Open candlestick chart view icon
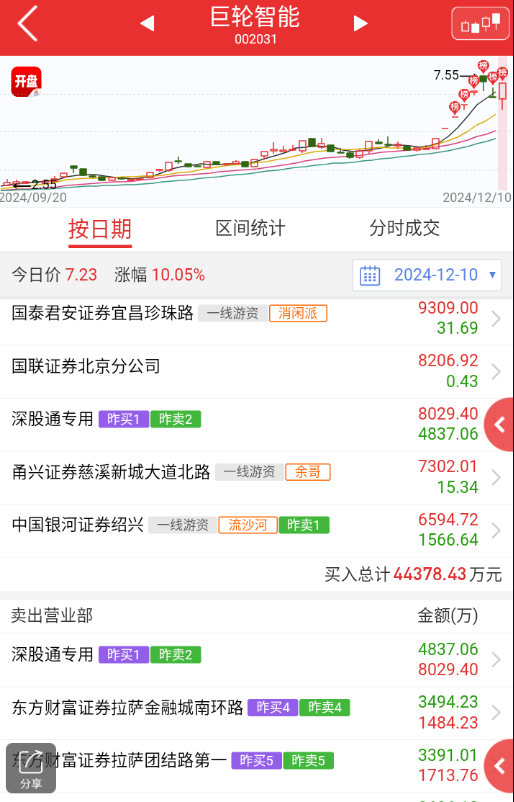 click(x=480, y=24)
